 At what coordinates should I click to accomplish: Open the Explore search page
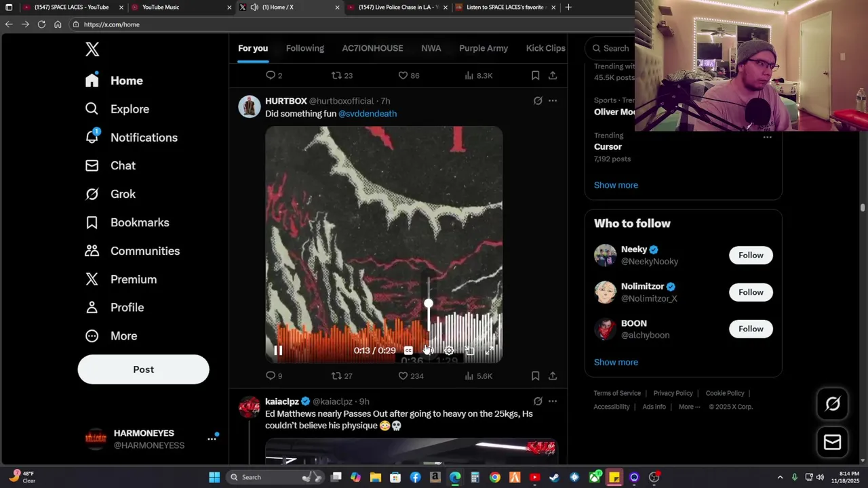[x=117, y=109]
